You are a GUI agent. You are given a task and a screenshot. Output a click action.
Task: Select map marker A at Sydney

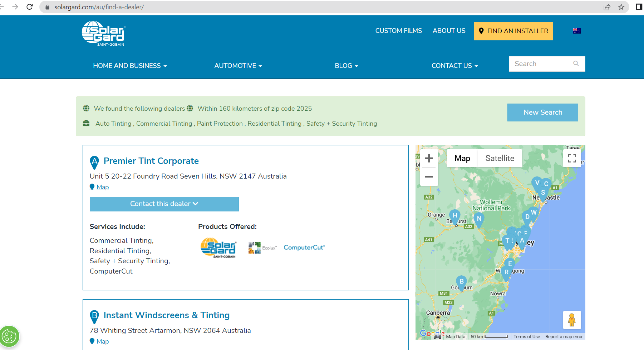click(x=522, y=241)
